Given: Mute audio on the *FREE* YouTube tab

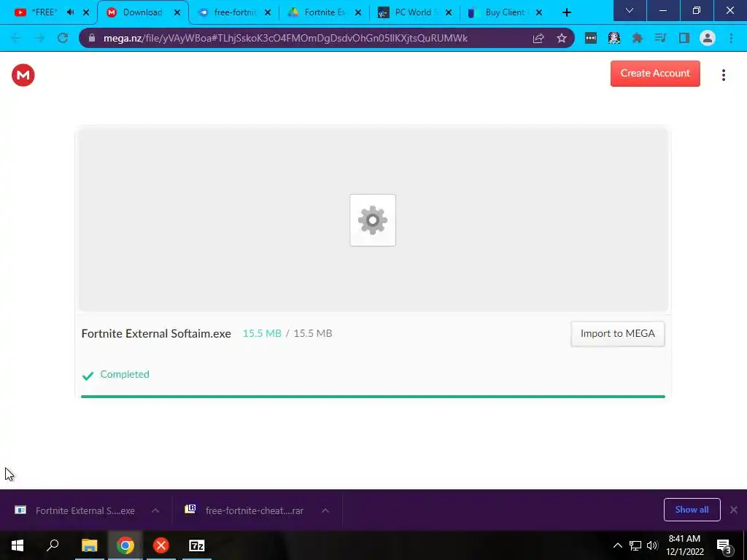Looking at the screenshot, I should point(71,12).
